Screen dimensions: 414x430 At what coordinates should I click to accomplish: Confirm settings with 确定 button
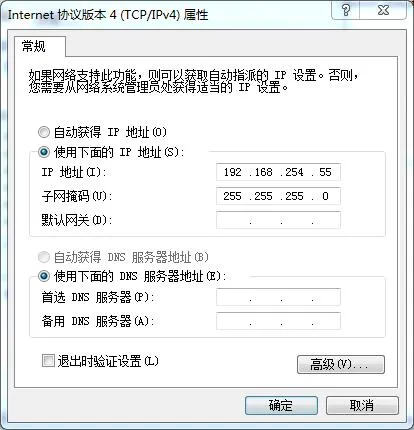pos(281,405)
